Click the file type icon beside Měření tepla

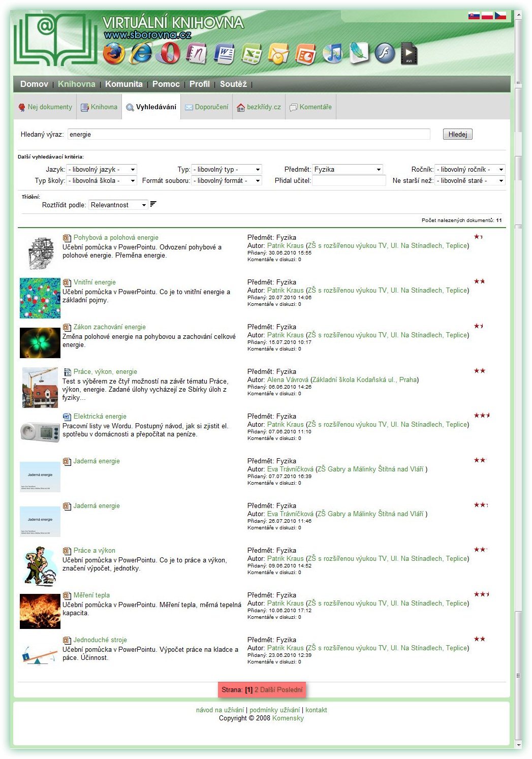tap(67, 595)
